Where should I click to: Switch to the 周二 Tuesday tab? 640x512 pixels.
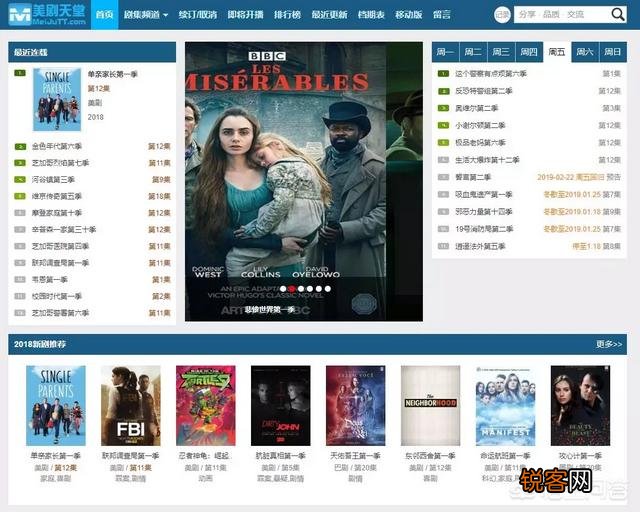click(x=473, y=52)
